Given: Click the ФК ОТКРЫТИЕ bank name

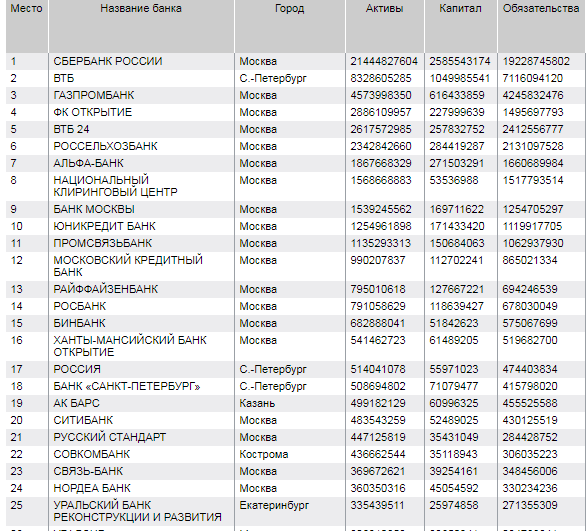Looking at the screenshot, I should pos(92,112).
